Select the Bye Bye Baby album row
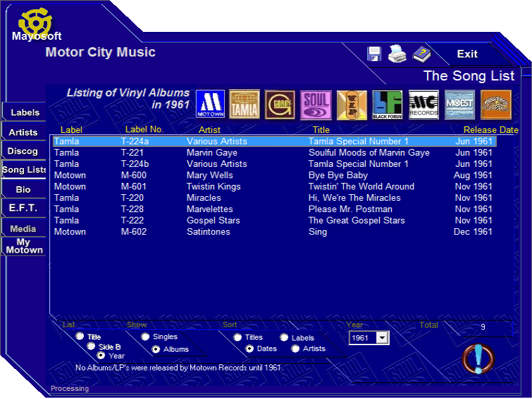Viewport: 532px width, 399px height. click(275, 175)
